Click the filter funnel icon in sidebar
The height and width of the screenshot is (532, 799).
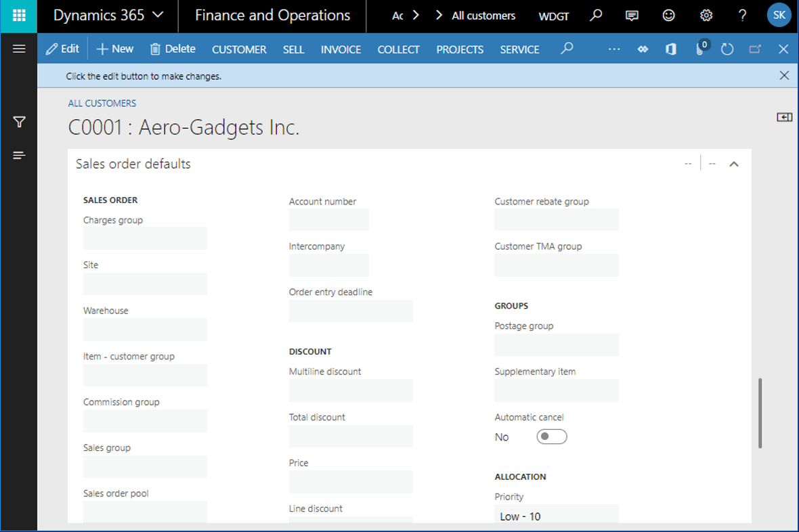(x=19, y=122)
